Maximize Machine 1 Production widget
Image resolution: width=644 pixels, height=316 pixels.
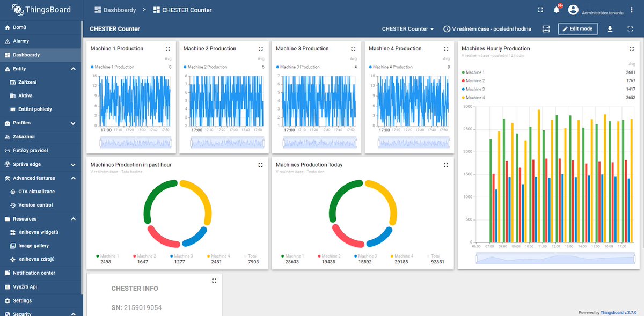tap(168, 48)
